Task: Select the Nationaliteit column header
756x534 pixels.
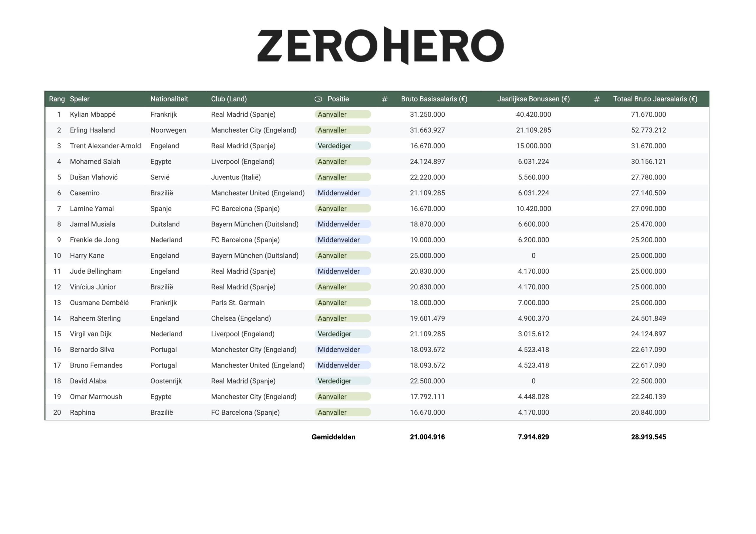Action: tap(169, 99)
